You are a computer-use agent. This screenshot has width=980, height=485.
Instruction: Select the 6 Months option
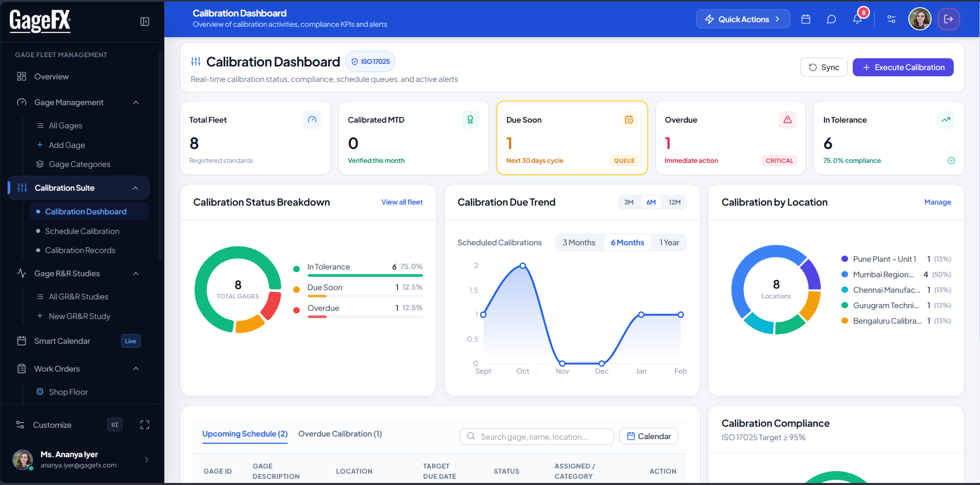tap(627, 243)
